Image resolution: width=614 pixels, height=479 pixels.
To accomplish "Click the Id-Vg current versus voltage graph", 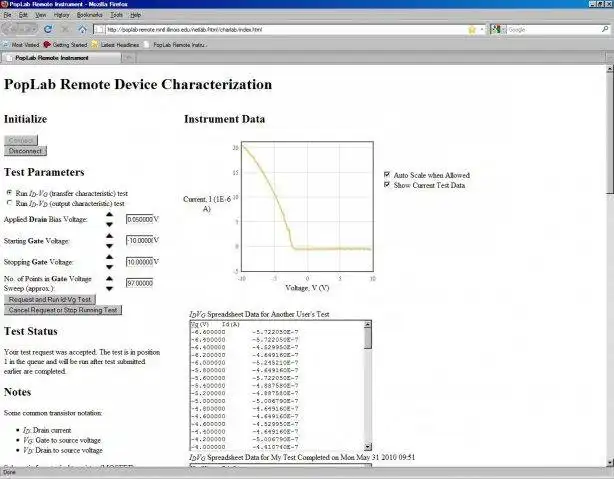I will [x=307, y=206].
